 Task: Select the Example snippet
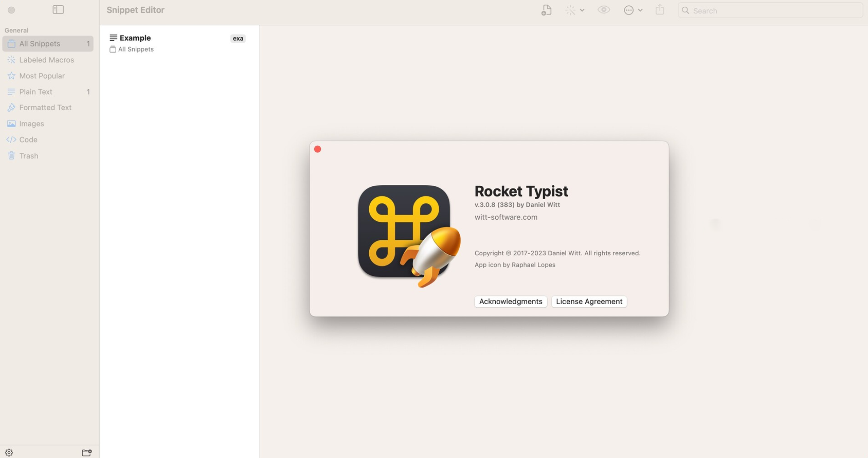(179, 43)
